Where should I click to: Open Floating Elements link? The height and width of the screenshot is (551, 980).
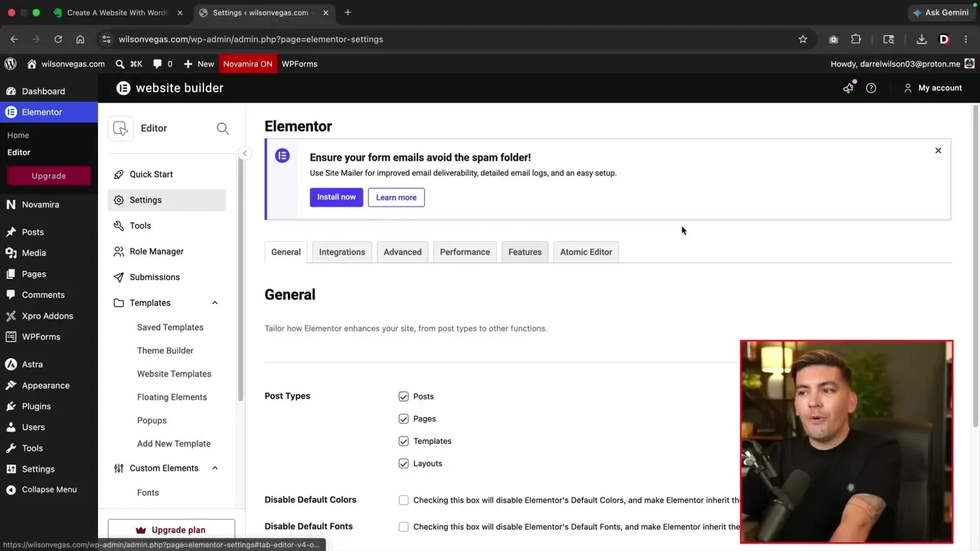point(171,397)
